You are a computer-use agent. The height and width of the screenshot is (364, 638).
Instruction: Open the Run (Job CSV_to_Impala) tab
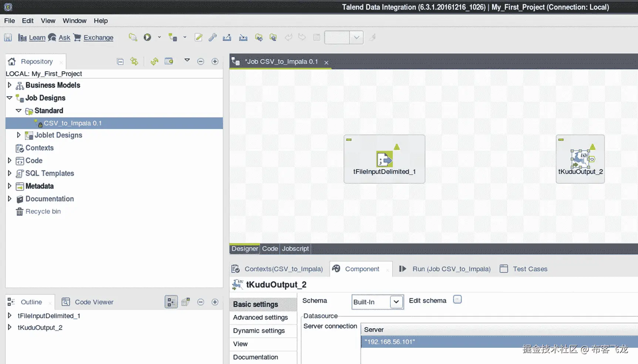[x=445, y=269]
